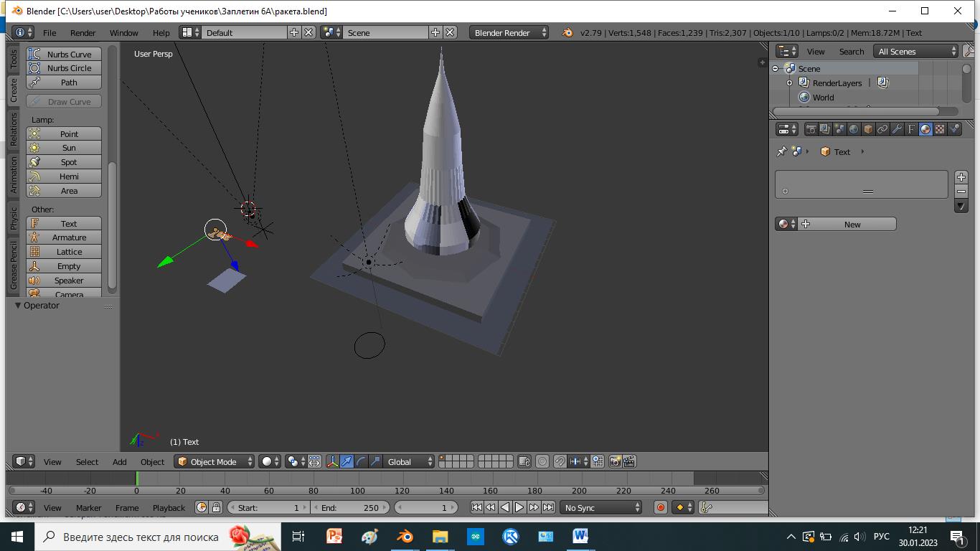Enable the translate manipulator arrow
Image resolution: width=980 pixels, height=551 pixels.
(x=347, y=461)
